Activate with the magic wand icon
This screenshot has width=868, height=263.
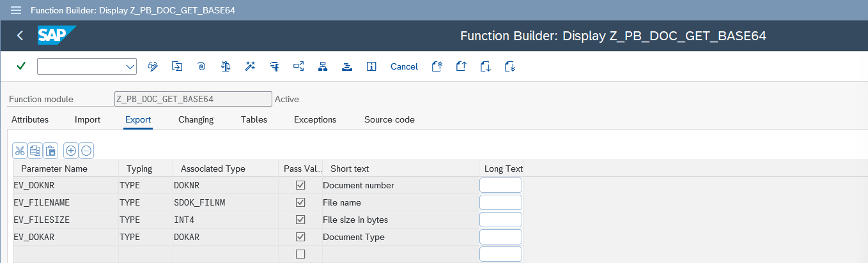250,66
